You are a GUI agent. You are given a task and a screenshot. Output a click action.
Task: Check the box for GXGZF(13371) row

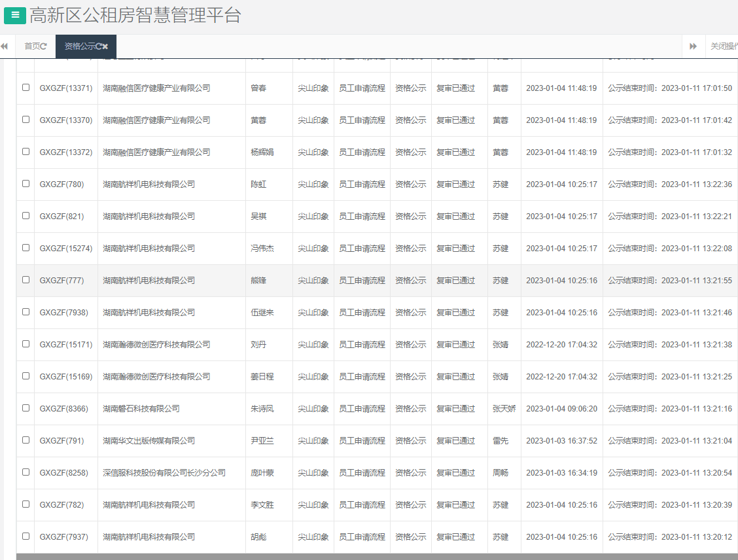(26, 88)
